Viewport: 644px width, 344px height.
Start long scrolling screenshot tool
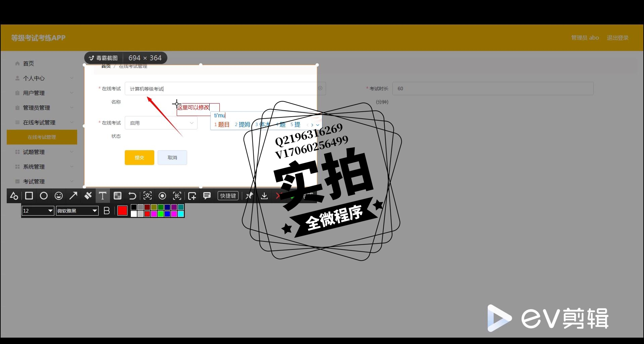(x=177, y=196)
